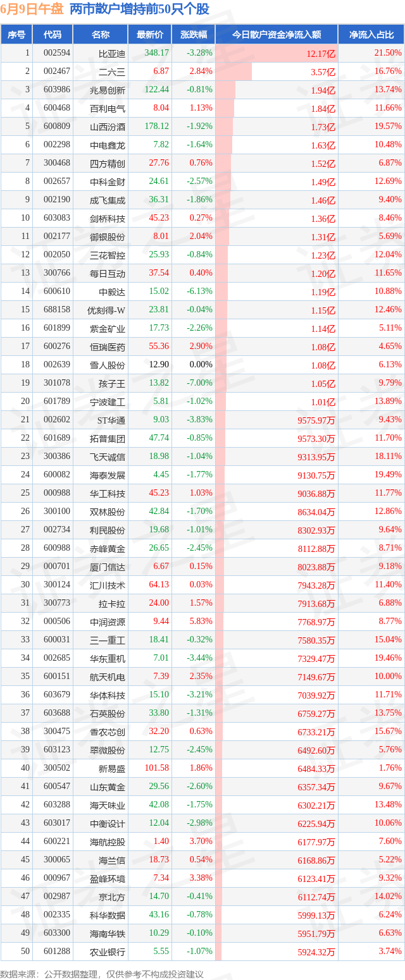Click 汇川技术 latest price 64.13

point(159,585)
